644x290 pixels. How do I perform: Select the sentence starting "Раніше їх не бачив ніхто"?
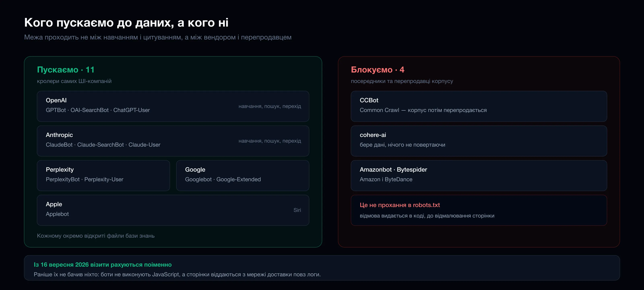point(177,274)
